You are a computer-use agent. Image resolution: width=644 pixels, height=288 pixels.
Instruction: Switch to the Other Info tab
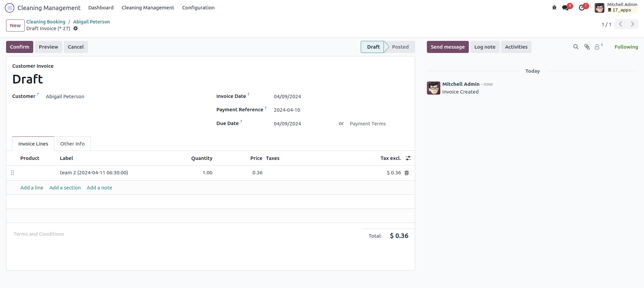(72, 144)
